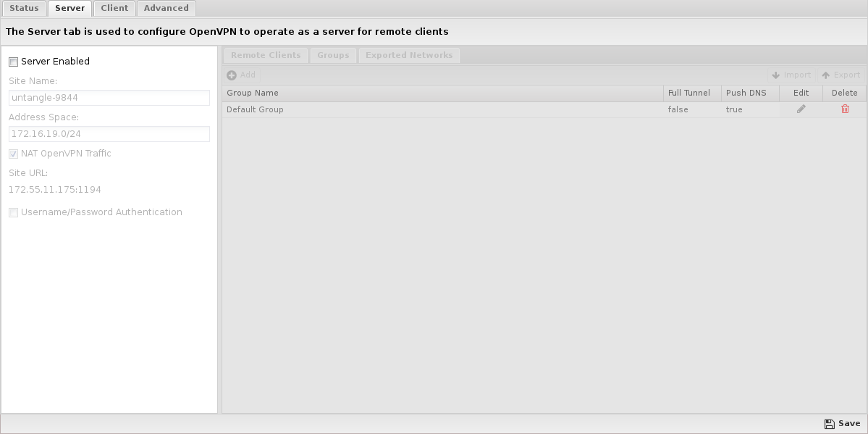This screenshot has width=868, height=434.
Task: Switch to the Status tab
Action: click(24, 8)
